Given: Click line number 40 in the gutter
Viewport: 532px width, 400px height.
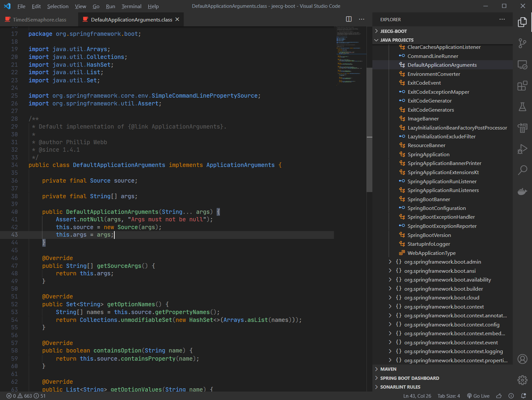Looking at the screenshot, I should coord(14,212).
